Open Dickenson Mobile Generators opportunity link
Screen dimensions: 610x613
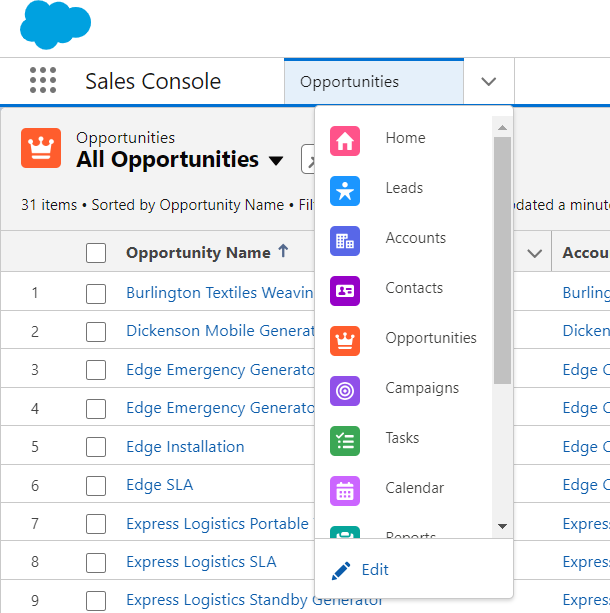(220, 331)
